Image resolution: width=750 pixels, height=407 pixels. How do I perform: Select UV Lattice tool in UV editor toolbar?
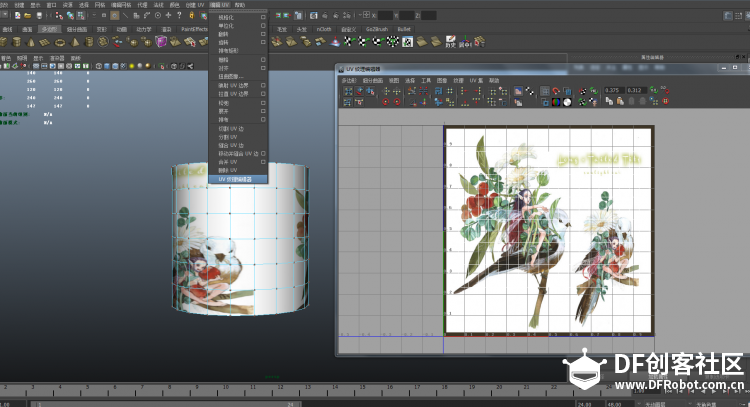point(348,91)
